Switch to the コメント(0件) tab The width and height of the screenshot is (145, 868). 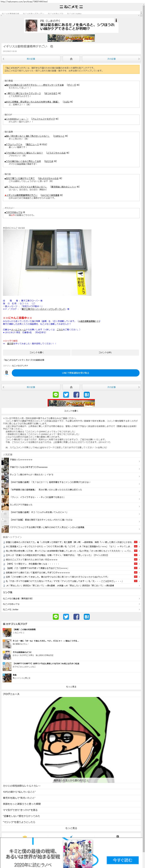105,352
